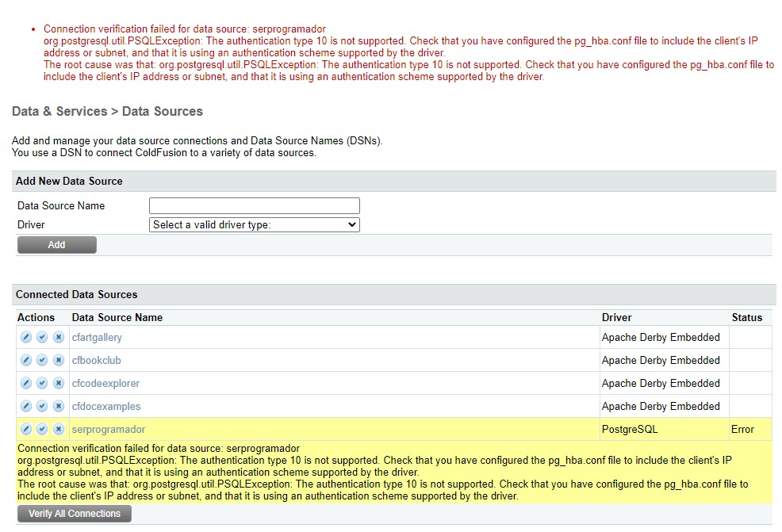Open the cfdocexamples data source link
Screen dimensions: 782x532
click(x=106, y=407)
